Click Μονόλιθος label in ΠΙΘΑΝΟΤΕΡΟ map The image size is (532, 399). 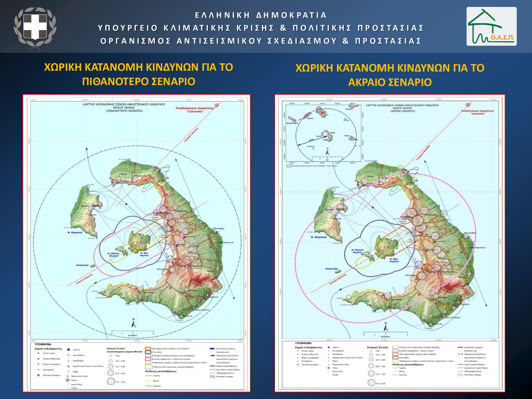click(x=219, y=228)
